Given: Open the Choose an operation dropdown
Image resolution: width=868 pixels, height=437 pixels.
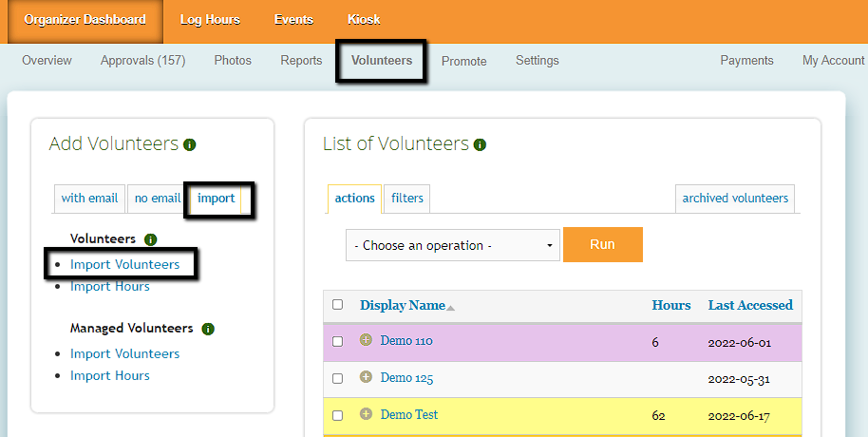Looking at the screenshot, I should point(453,245).
